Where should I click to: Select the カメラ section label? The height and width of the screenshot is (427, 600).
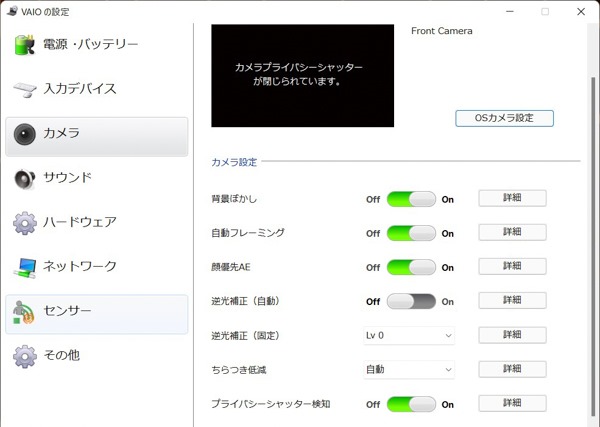point(62,133)
